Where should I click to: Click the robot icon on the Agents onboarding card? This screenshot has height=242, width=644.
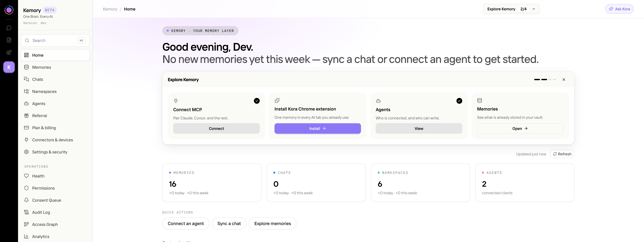(378, 101)
